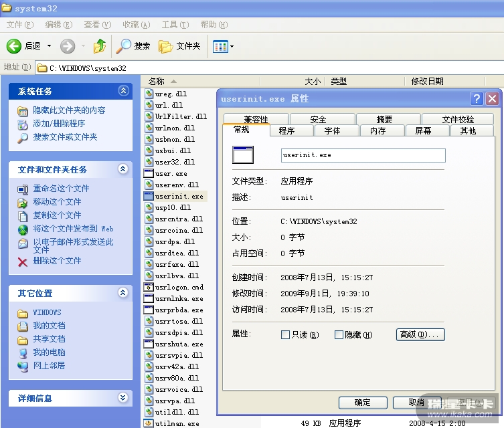
Task: Click the Back arrow toolbar icon
Action: (x=14, y=46)
